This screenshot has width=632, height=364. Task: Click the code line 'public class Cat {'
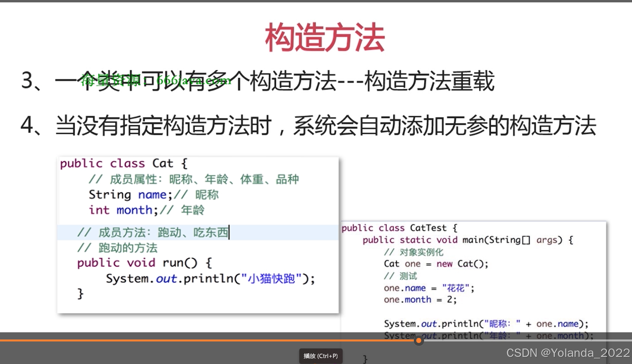tap(124, 163)
